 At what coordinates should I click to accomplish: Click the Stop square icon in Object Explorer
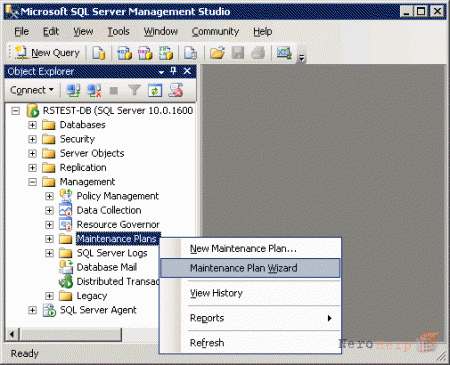point(114,90)
